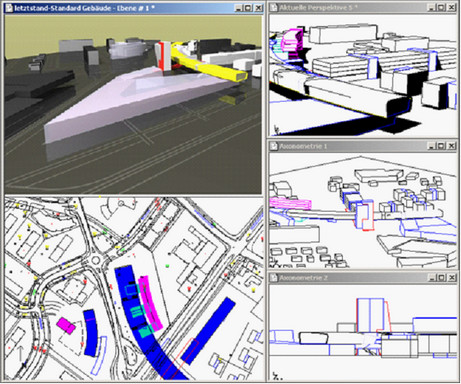Select the magenta curved building in site plan
The image size is (461, 384).
(150, 303)
